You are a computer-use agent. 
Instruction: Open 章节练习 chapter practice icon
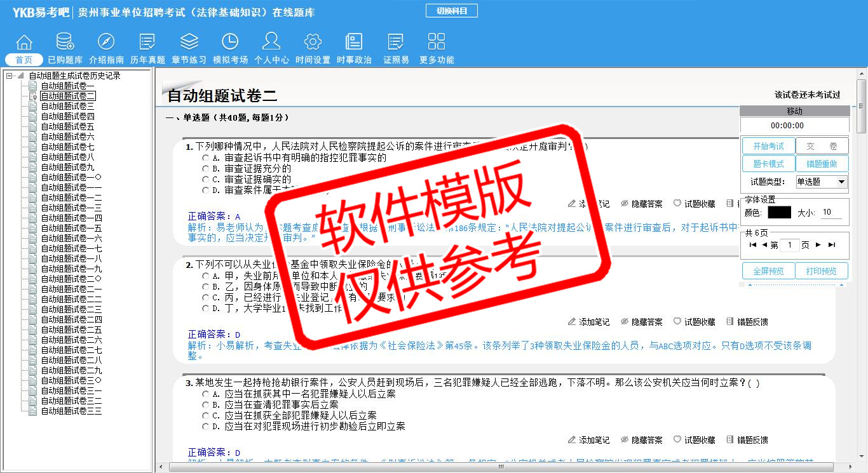tap(189, 43)
